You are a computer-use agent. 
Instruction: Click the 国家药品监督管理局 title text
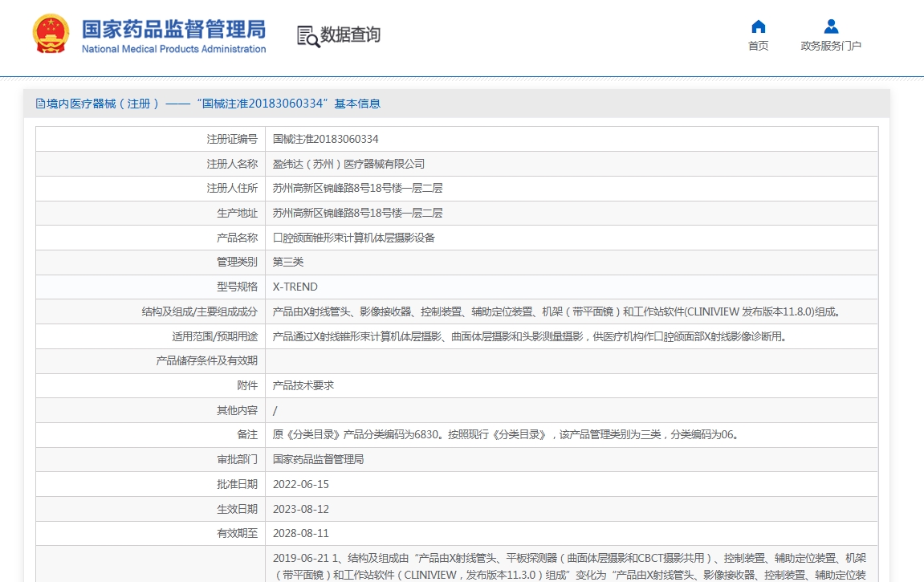174,29
